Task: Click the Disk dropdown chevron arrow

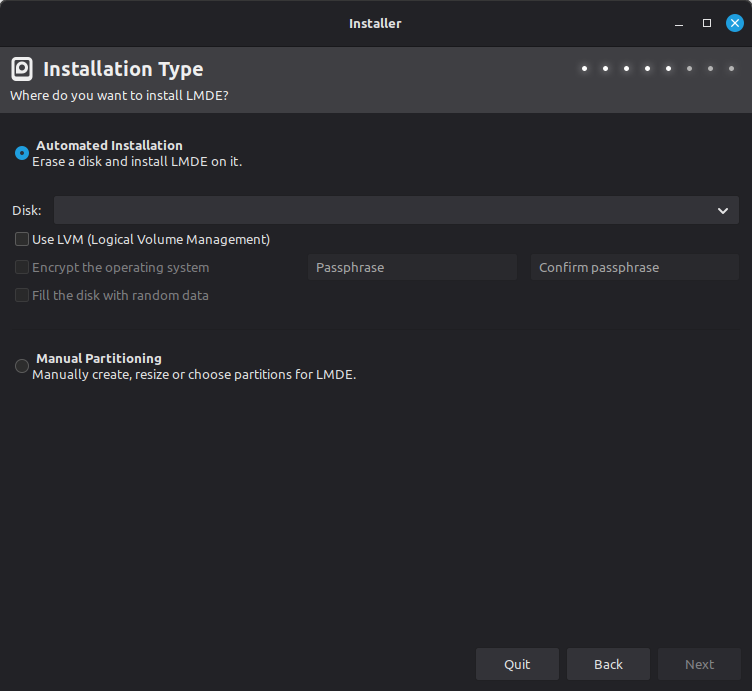Action: (723, 211)
